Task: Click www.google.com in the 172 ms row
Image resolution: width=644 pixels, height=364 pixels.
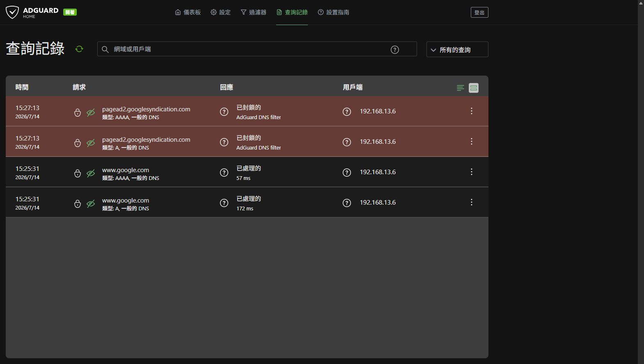Action: click(126, 200)
